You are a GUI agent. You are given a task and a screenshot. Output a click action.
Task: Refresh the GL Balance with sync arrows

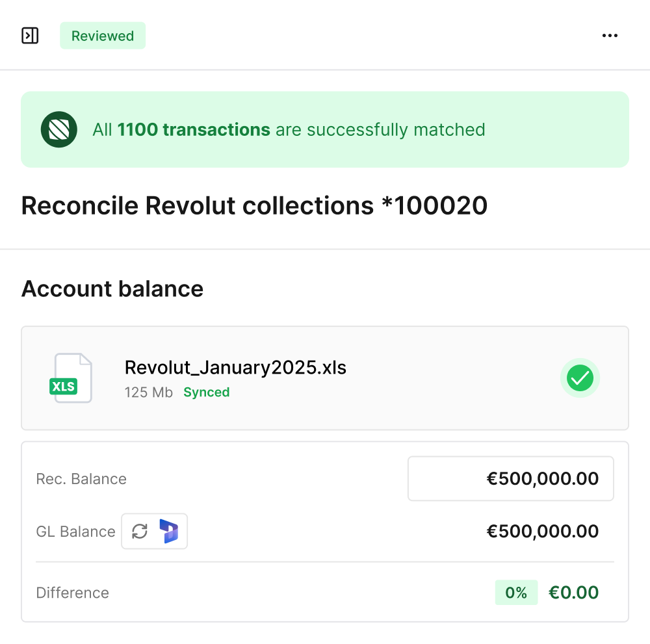(x=140, y=532)
